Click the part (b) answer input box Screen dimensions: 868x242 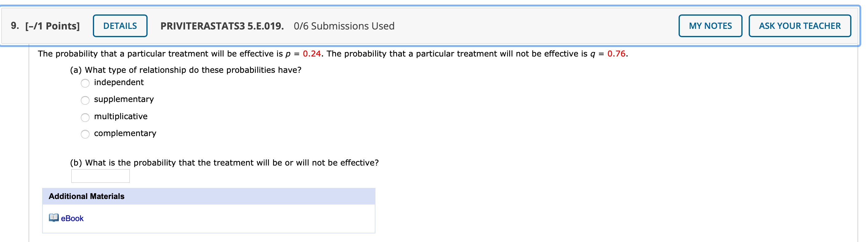[x=101, y=176]
